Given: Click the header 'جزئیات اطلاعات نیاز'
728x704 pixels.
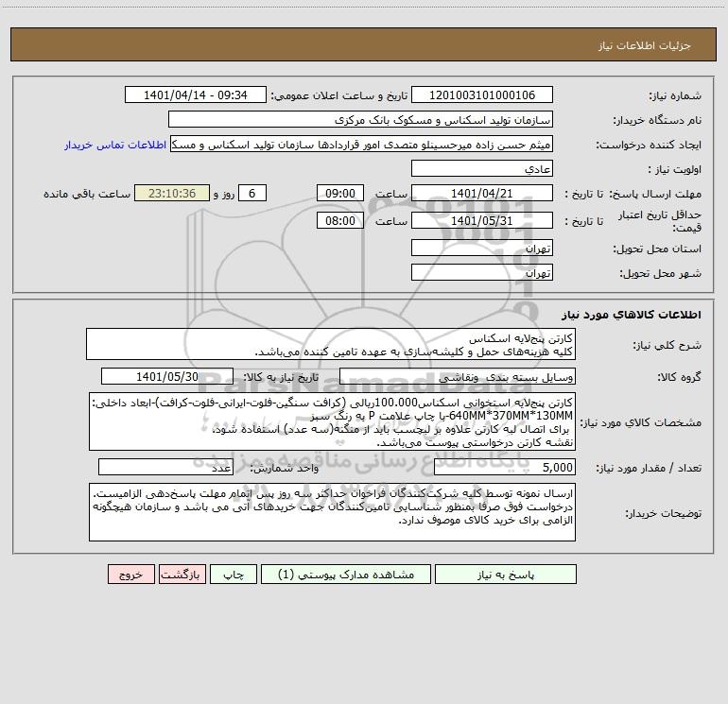Looking at the screenshot, I should click(x=645, y=45).
